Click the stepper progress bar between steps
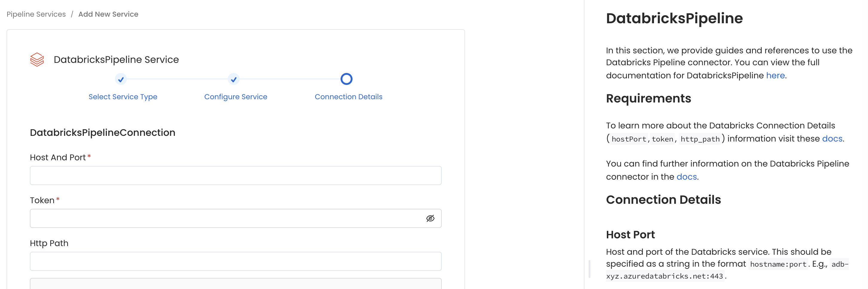 click(177, 79)
